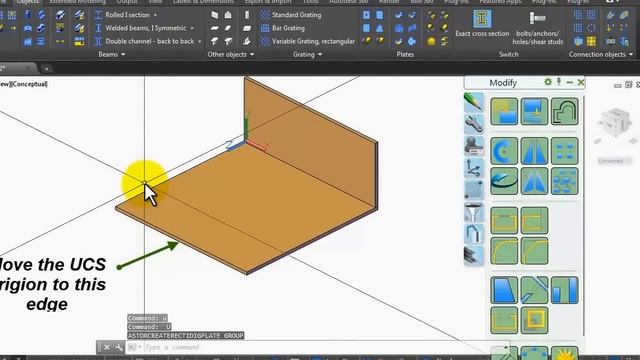The height and width of the screenshot is (360, 640).
Task: Click the yellow rectangle outline tile in Modify
Action: click(504, 220)
